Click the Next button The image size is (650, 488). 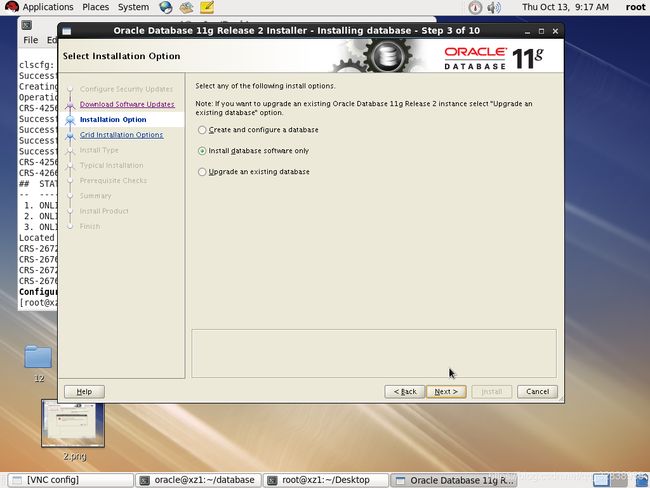[x=446, y=391]
